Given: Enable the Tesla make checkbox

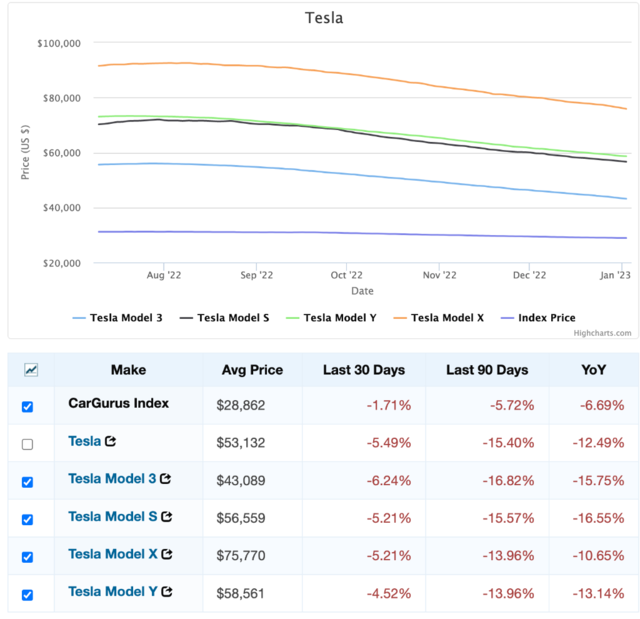Looking at the screenshot, I should point(27,444).
